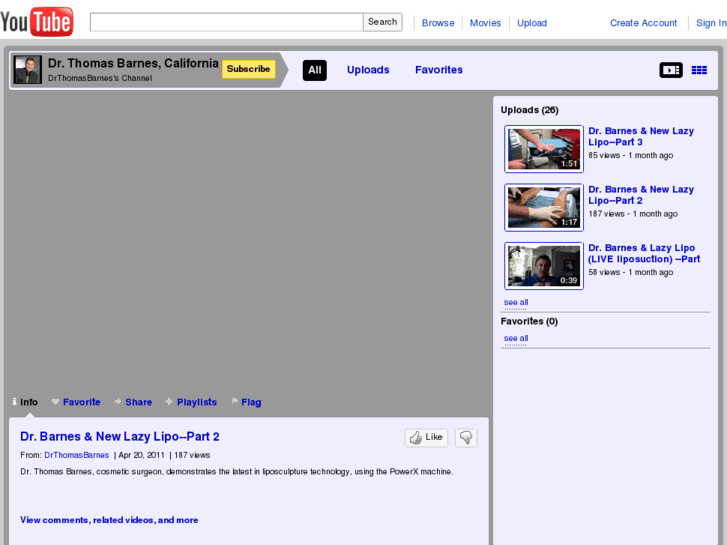Click the main video title in Info panel
Viewport: 727px width, 545px height.
coord(120,436)
